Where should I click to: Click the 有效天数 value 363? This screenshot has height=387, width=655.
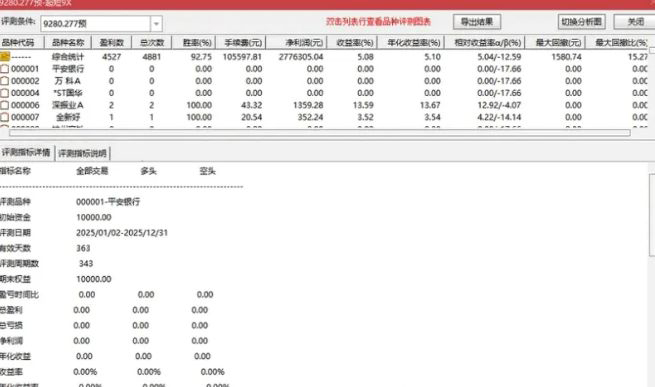click(83, 248)
